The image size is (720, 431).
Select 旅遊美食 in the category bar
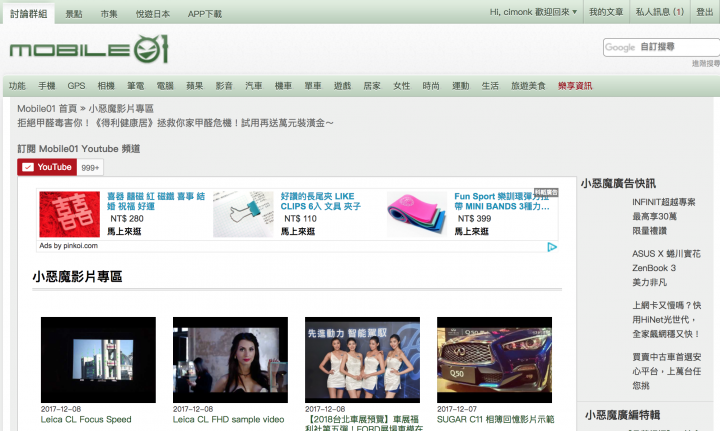[x=528, y=86]
